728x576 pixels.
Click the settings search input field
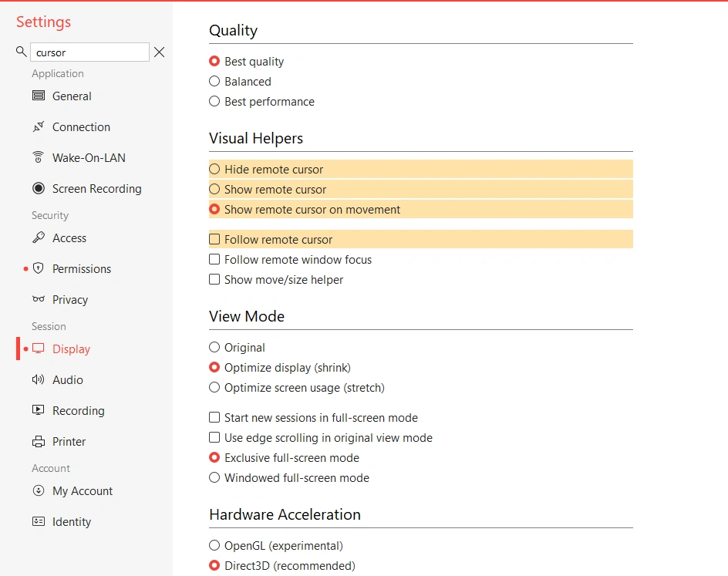click(89, 52)
